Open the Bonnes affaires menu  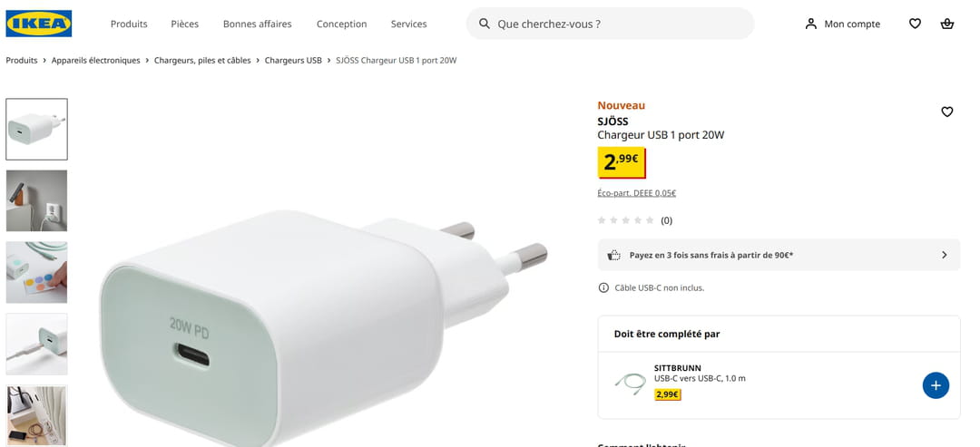point(257,24)
